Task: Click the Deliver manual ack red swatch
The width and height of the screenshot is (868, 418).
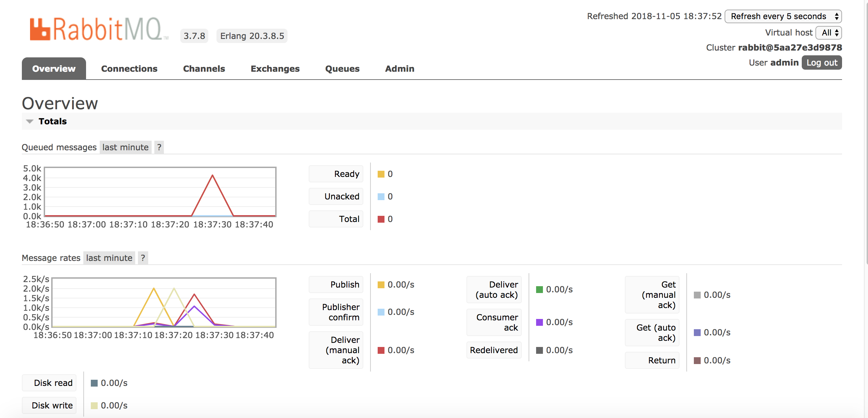Action: tap(381, 350)
